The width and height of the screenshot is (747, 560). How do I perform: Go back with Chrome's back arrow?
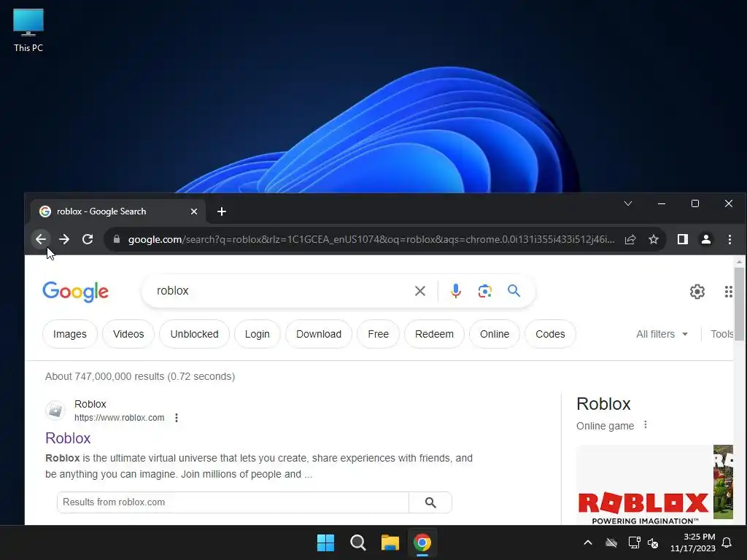(x=41, y=239)
